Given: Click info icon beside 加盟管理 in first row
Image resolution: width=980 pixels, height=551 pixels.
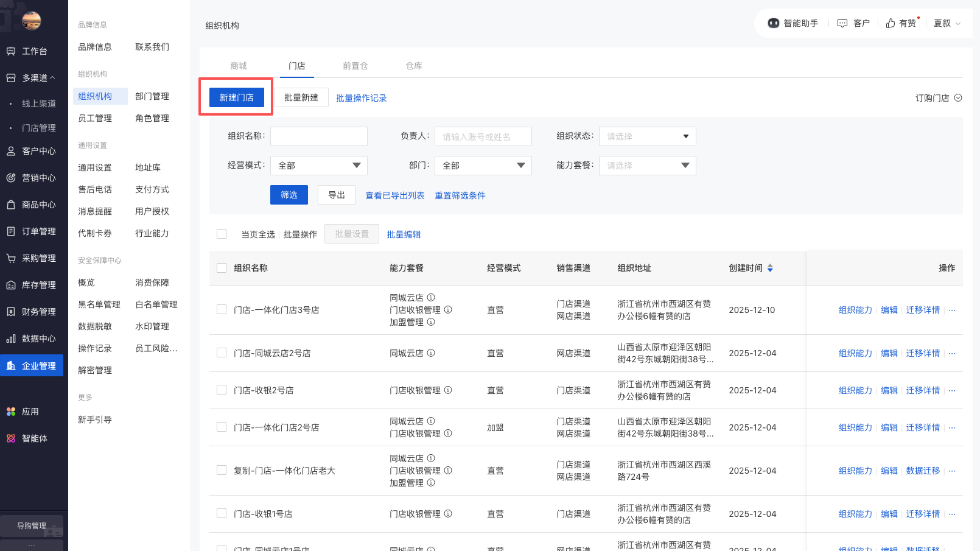Looking at the screenshot, I should (431, 322).
